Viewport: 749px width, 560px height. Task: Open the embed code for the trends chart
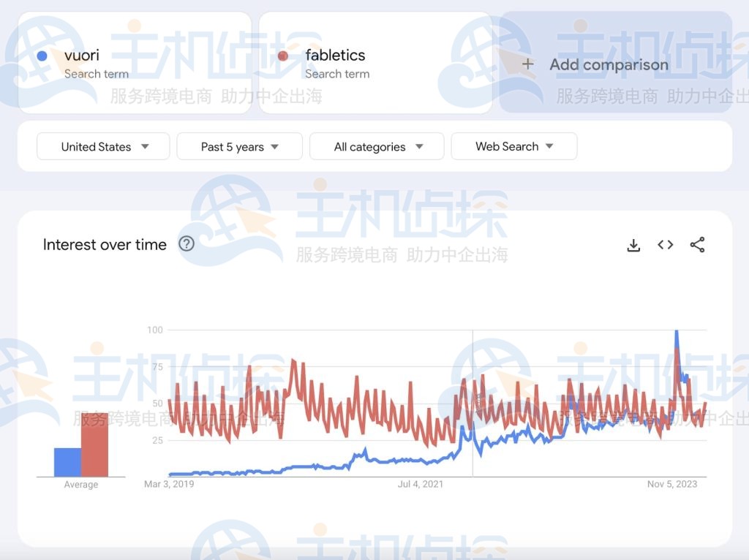pos(665,245)
